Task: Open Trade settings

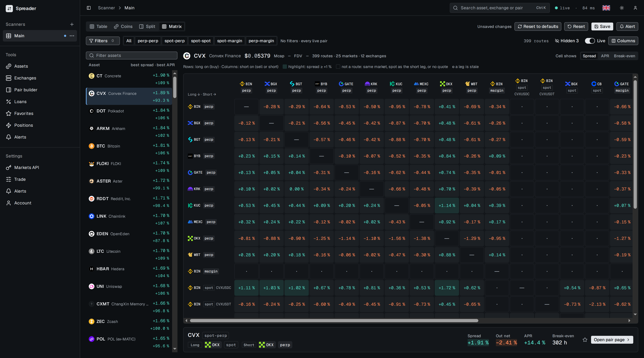Action: click(x=40, y=179)
